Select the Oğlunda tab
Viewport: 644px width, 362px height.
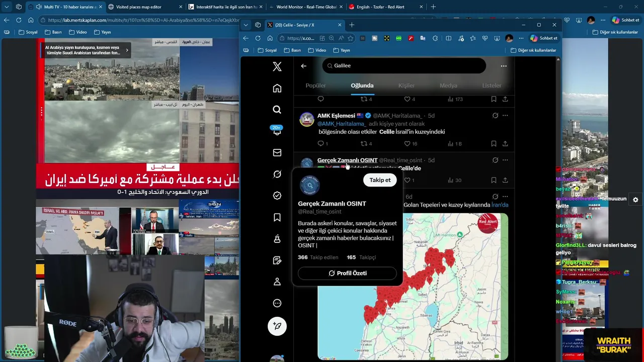(x=362, y=85)
